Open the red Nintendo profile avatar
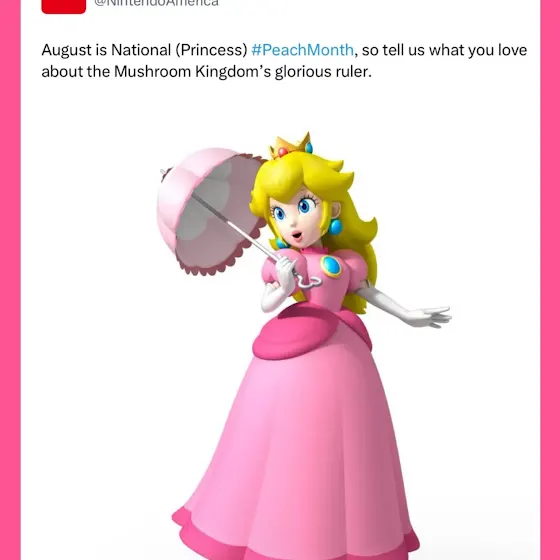The image size is (560, 560). (64, 6)
